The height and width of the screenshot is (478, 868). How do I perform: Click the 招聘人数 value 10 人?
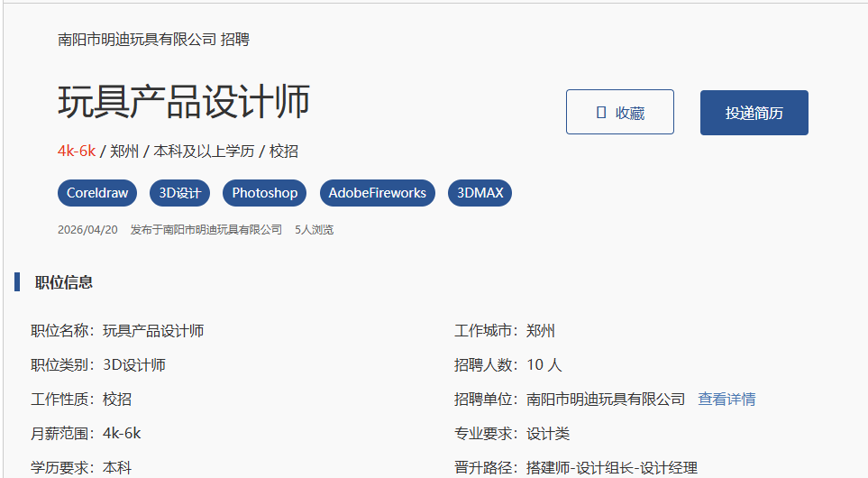click(x=544, y=364)
